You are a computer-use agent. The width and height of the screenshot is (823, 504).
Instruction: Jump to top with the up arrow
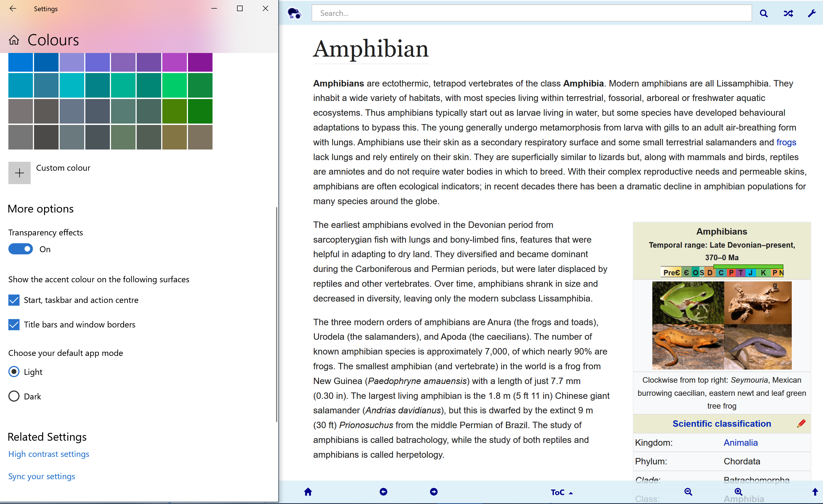pos(815,492)
